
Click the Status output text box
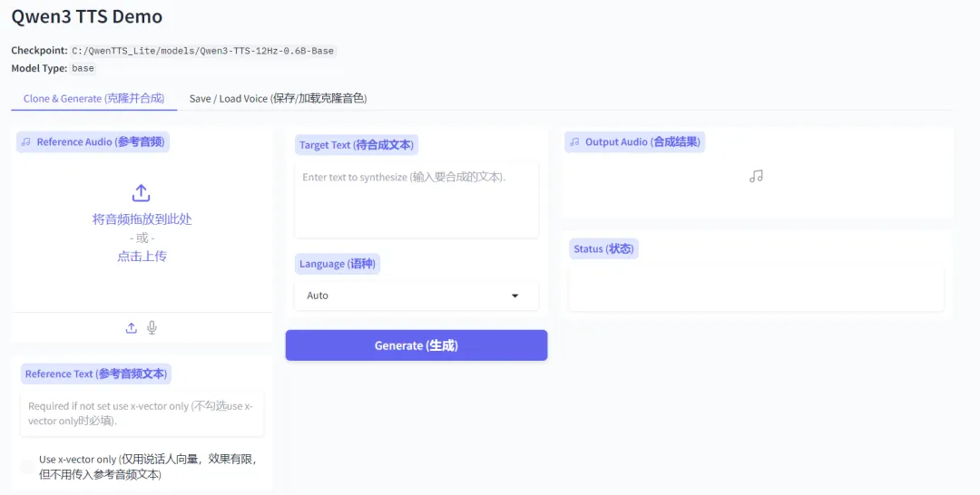point(756,289)
